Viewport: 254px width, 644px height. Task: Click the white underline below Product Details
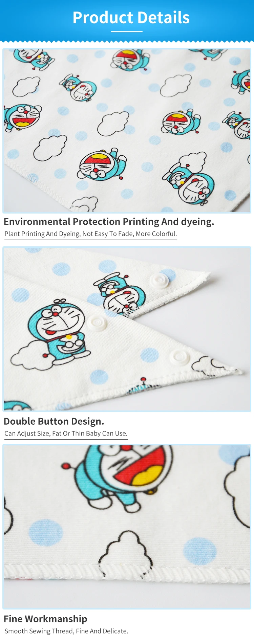tap(127, 32)
